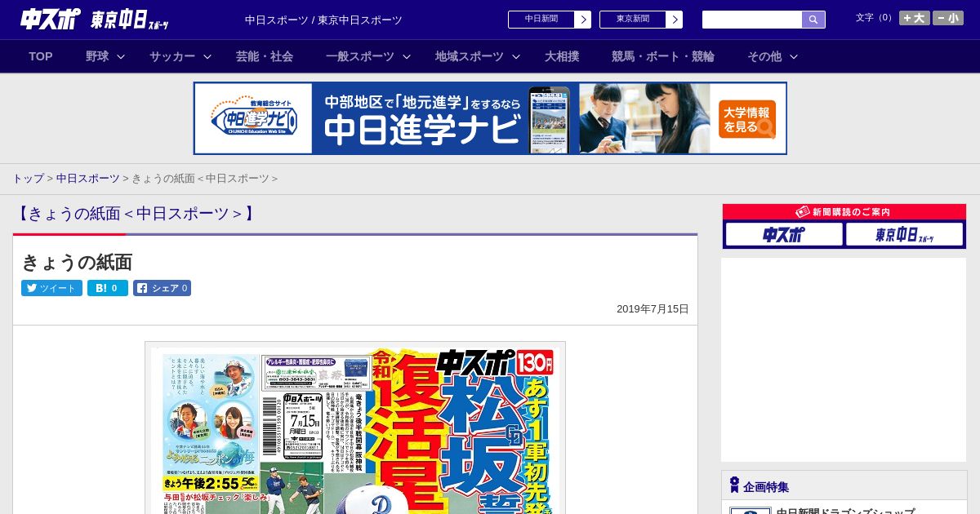This screenshot has width=980, height=514.
Task: Go to トップ breadcrumb link
Action: (x=28, y=178)
